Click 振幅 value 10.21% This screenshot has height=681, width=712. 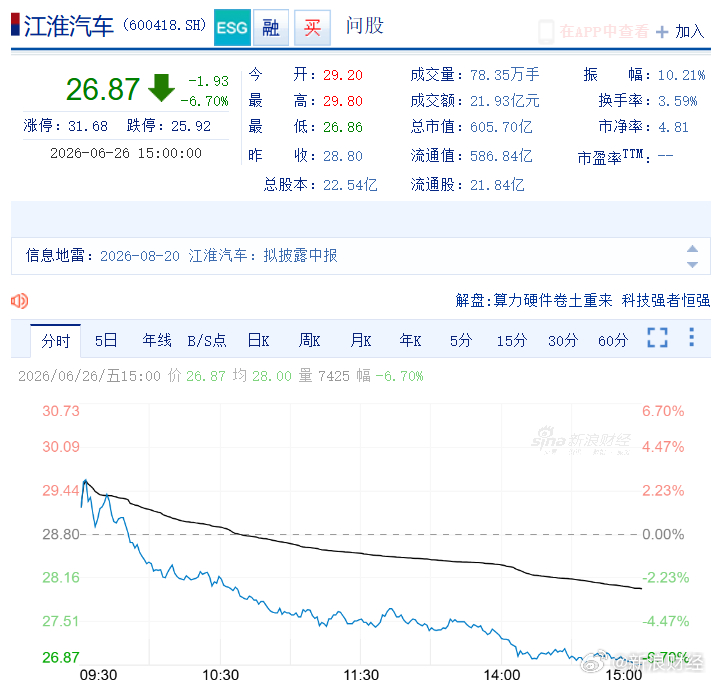pos(682,75)
